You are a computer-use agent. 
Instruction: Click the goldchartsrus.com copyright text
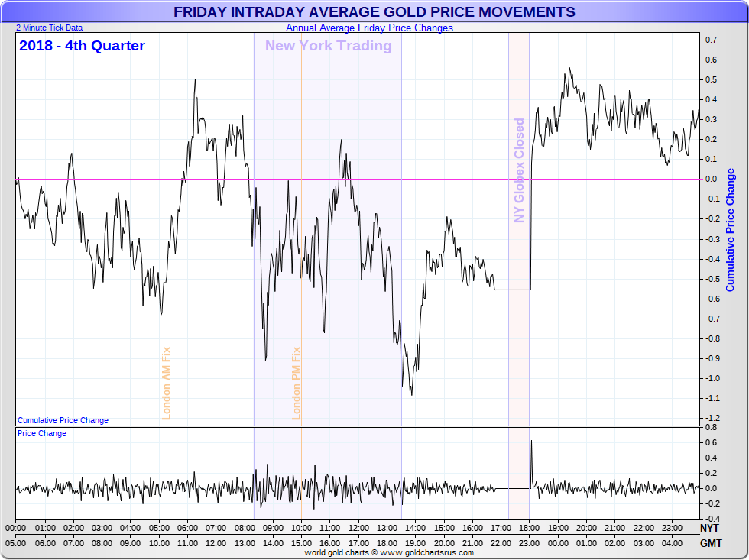(389, 553)
